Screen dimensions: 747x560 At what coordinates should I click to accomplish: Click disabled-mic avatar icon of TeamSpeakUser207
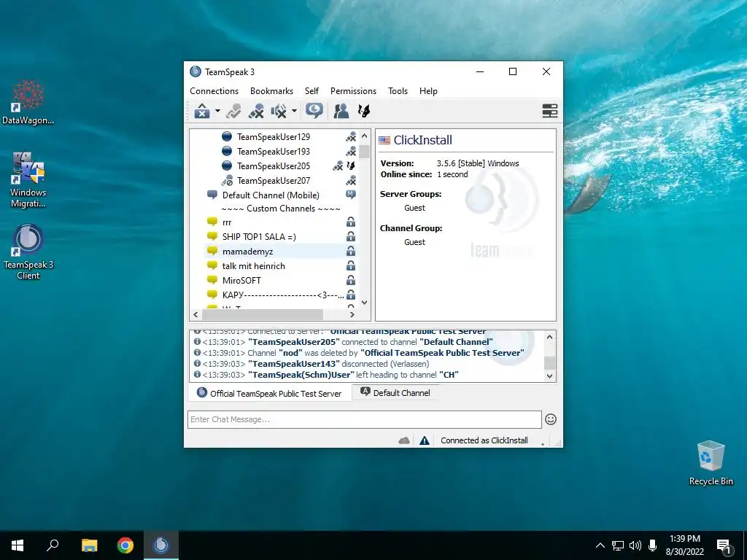227,181
